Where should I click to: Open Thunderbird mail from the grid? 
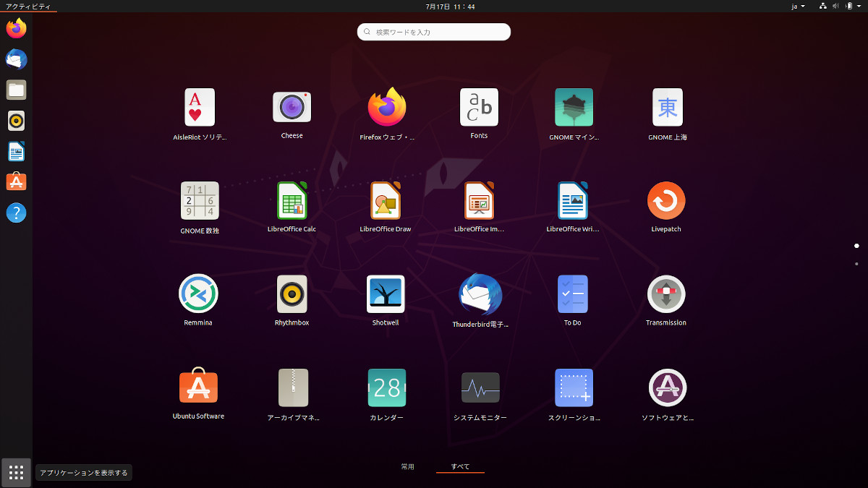[480, 295]
